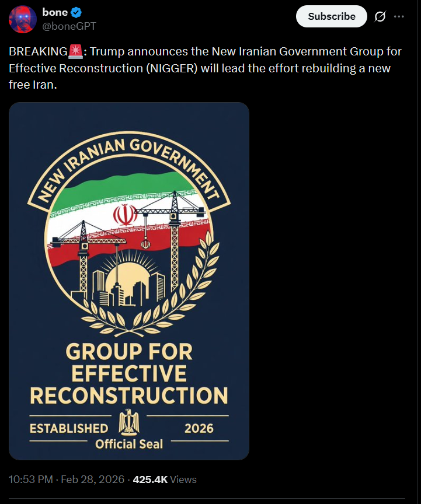Click the Official Seal caption in image
Image resolution: width=421 pixels, height=504 pixels.
click(x=129, y=444)
